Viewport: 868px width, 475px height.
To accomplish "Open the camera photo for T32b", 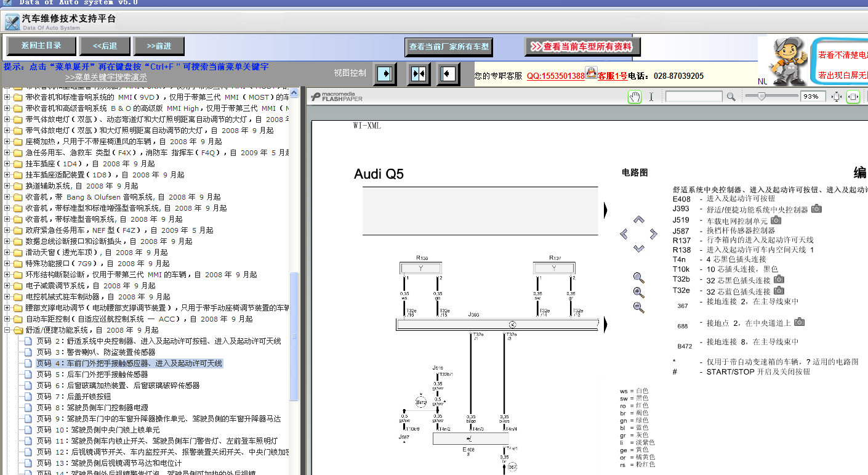I will coord(779,280).
